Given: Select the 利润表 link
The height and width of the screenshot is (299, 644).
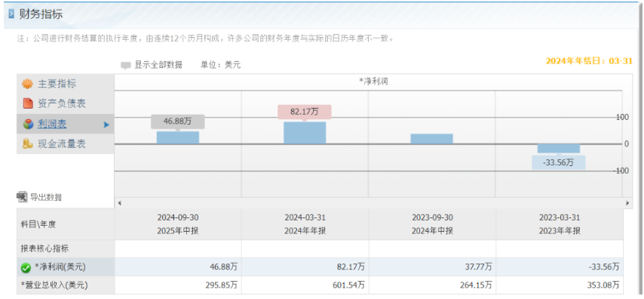Looking at the screenshot, I should [52, 124].
